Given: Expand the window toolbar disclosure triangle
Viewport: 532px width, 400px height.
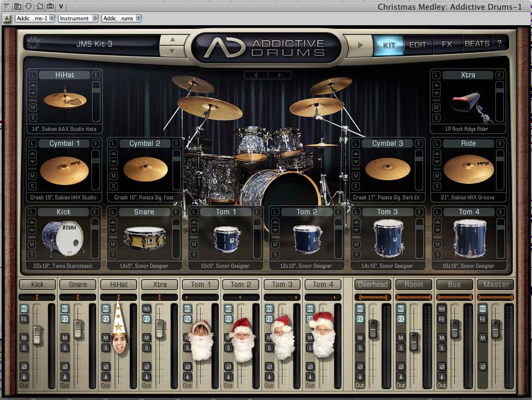Looking at the screenshot, I should click(x=7, y=6).
